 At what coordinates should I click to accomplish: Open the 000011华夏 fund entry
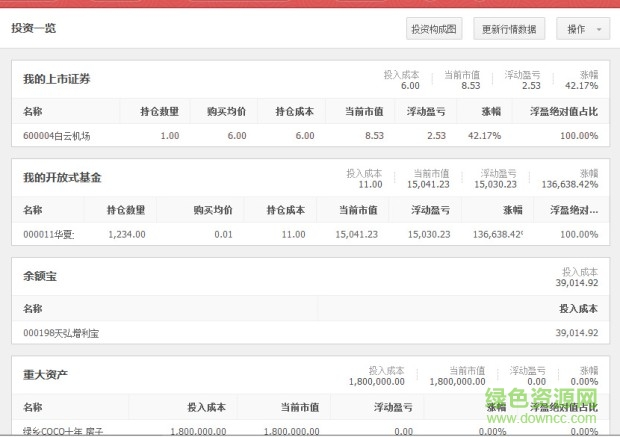[49, 234]
